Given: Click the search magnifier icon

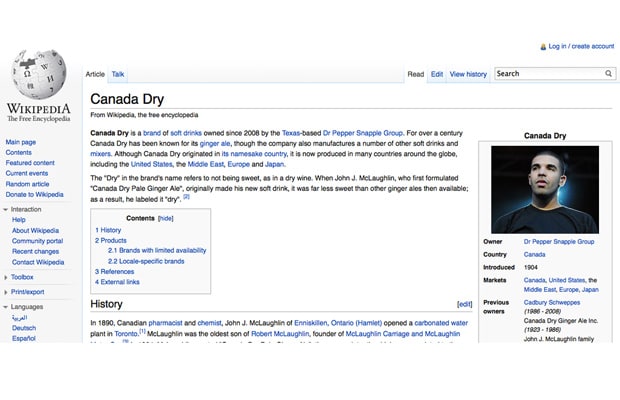Looking at the screenshot, I should (x=608, y=74).
